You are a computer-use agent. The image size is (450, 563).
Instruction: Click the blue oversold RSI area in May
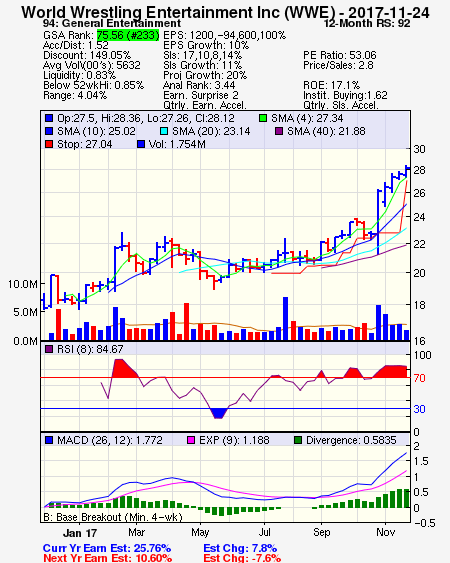point(219,413)
